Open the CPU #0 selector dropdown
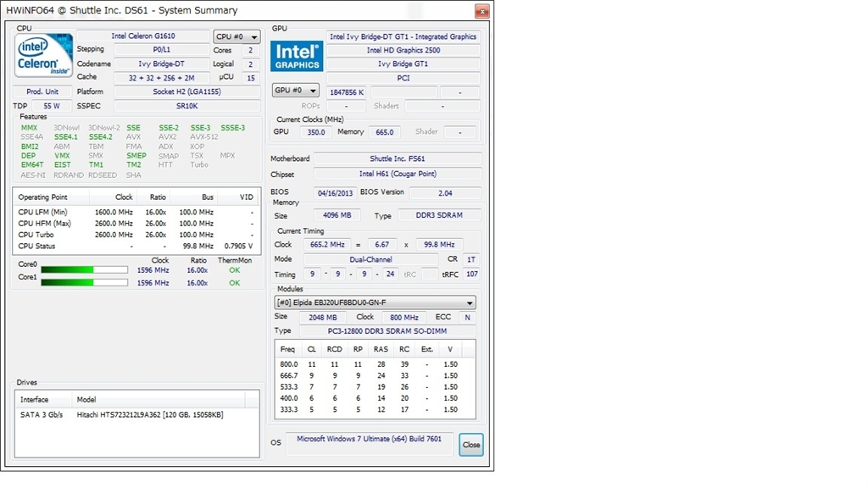Image resolution: width=868 pixels, height=488 pixels. 237,36
